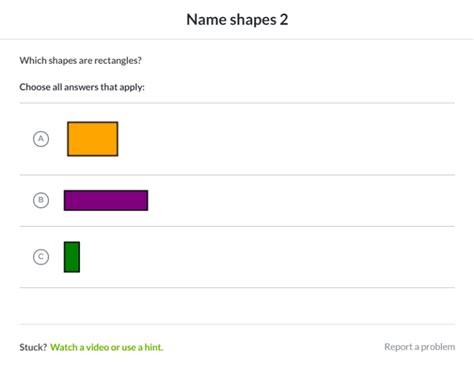Click the letter 'A' inside its choice circle
Screen dimensions: 474x386
[x=41, y=138]
